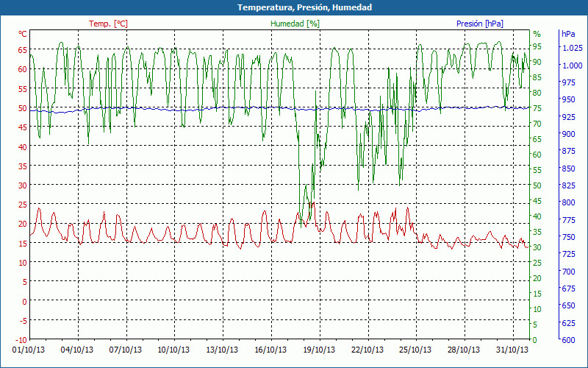Viewport: 588px width, 368px height.
Task: Click the green '75' humidity axis value
Action: point(537,108)
